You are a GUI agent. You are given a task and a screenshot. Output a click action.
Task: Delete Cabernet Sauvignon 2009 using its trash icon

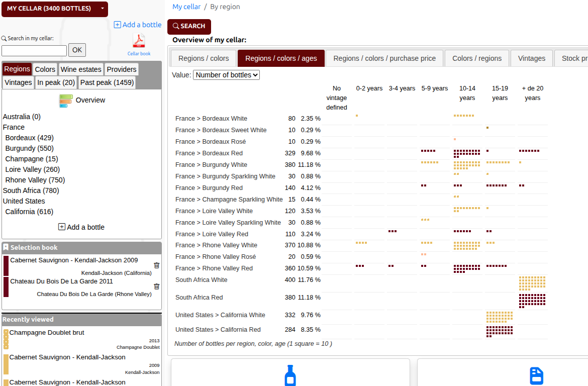[x=156, y=265]
